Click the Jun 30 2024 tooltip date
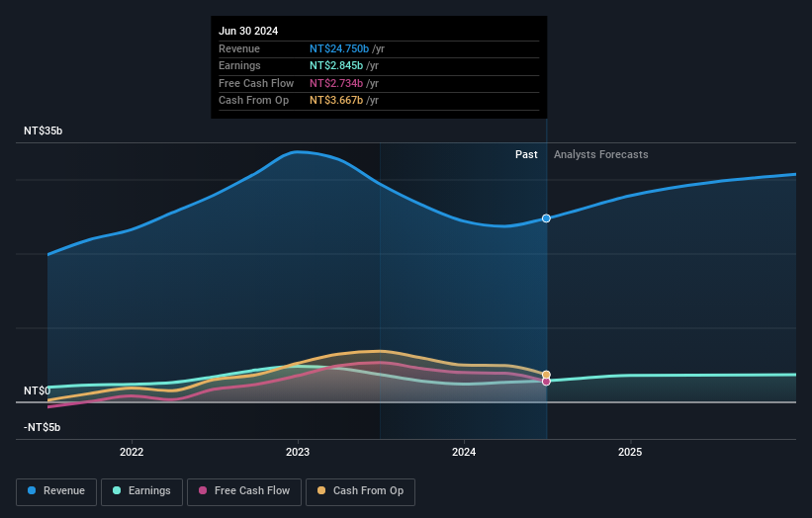This screenshot has width=812, height=518. pyautogui.click(x=248, y=31)
